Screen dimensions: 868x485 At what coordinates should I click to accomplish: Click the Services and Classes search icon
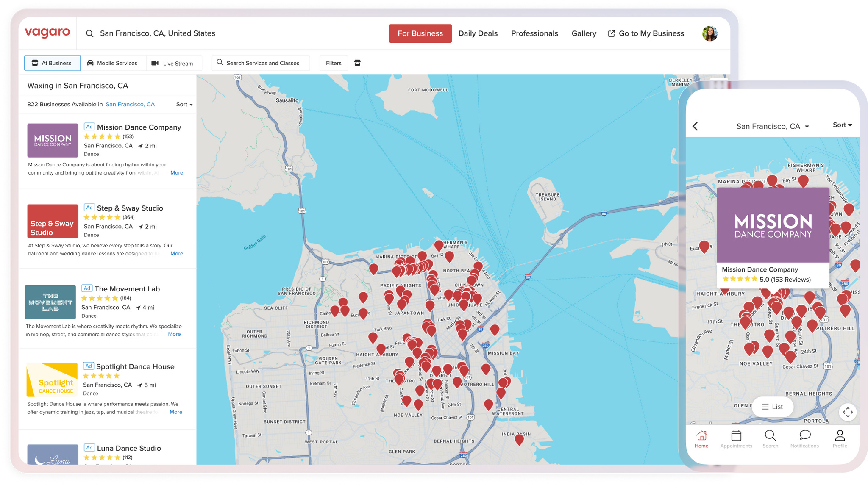pos(220,63)
